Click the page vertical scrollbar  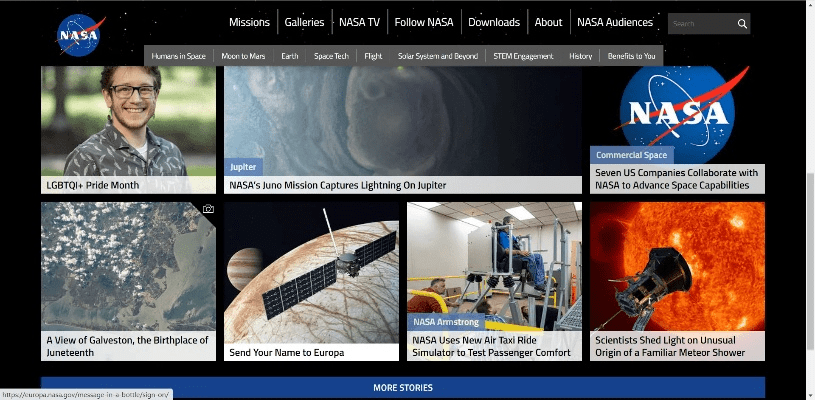tap(810, 260)
